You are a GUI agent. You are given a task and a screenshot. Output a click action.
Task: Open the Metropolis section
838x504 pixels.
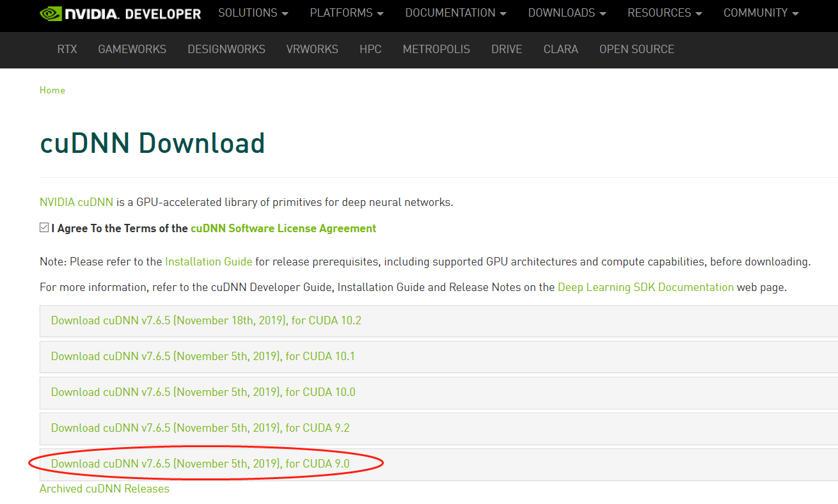coord(436,49)
